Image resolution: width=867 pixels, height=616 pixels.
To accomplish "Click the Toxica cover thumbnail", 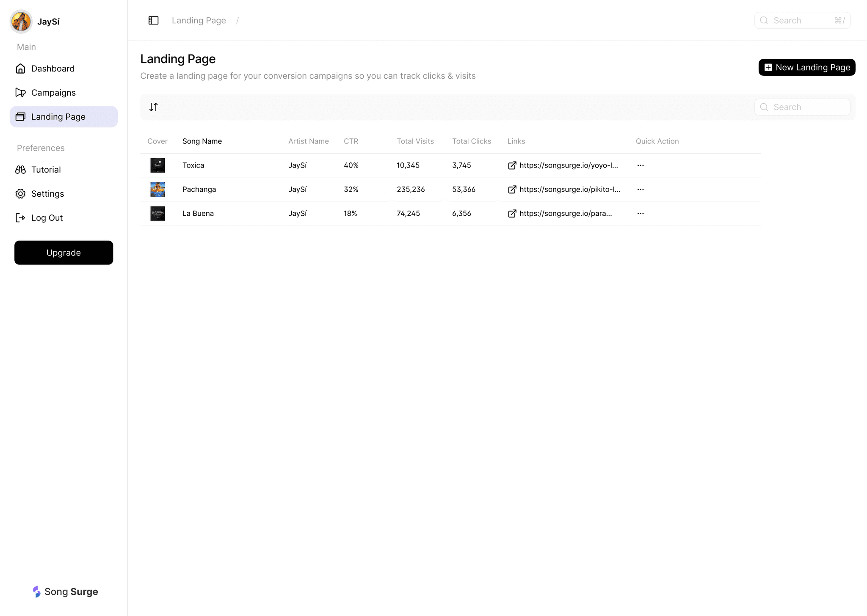I will 157,165.
